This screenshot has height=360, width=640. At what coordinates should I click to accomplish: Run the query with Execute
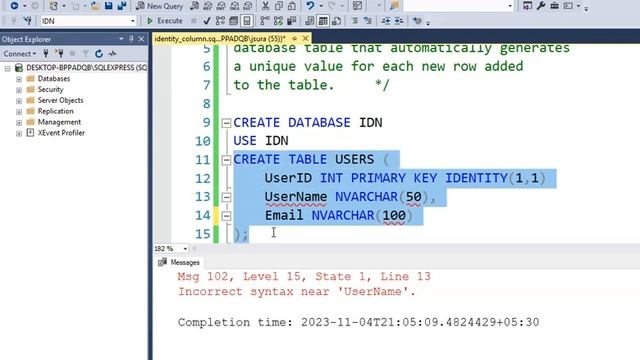click(x=164, y=20)
